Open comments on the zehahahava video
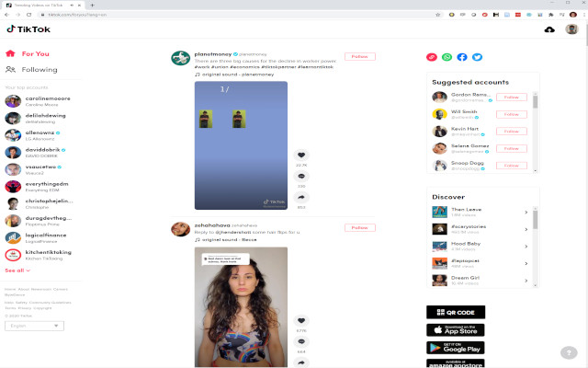This screenshot has width=588, height=368. (x=301, y=341)
